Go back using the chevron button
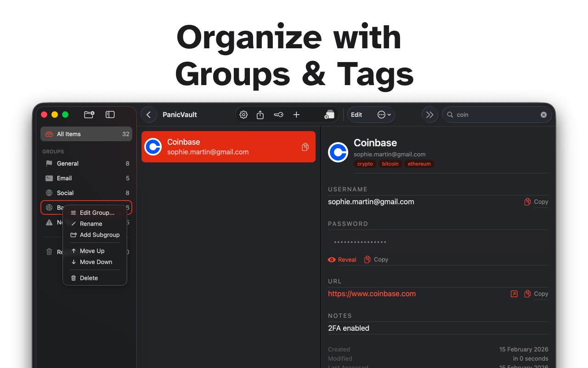Image resolution: width=588 pixels, height=368 pixels. pyautogui.click(x=148, y=115)
